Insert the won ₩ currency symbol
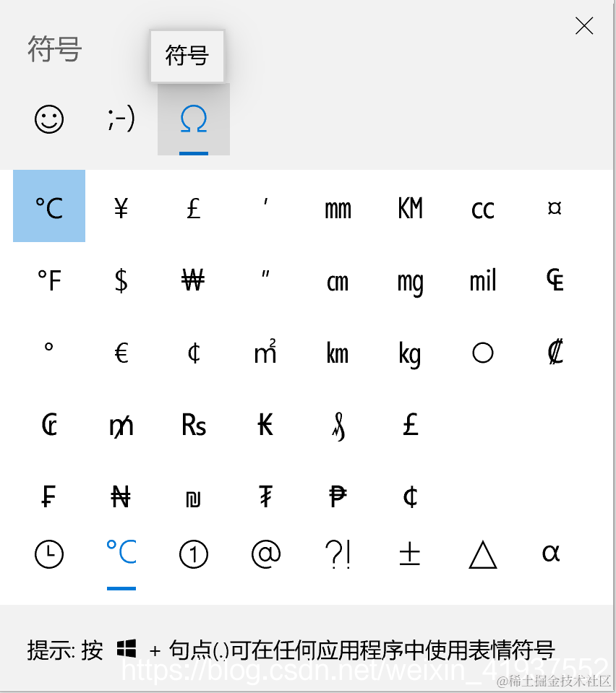The image size is (616, 693). (194, 280)
